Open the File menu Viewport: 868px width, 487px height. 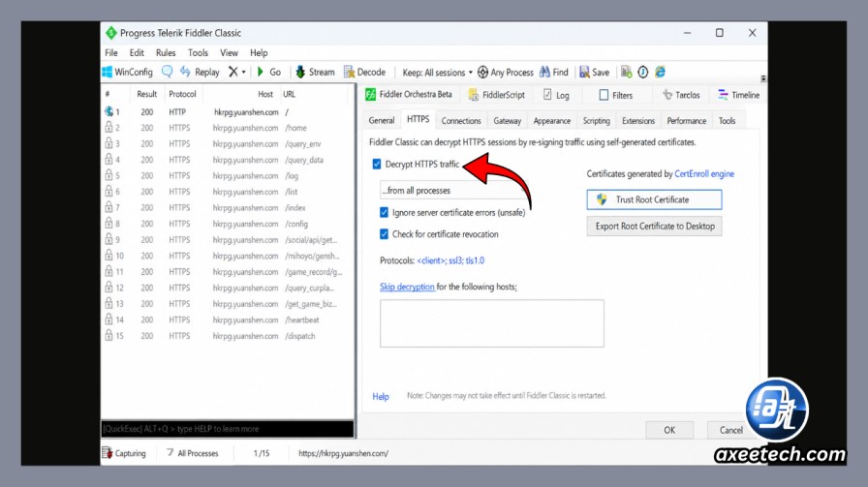[111, 52]
